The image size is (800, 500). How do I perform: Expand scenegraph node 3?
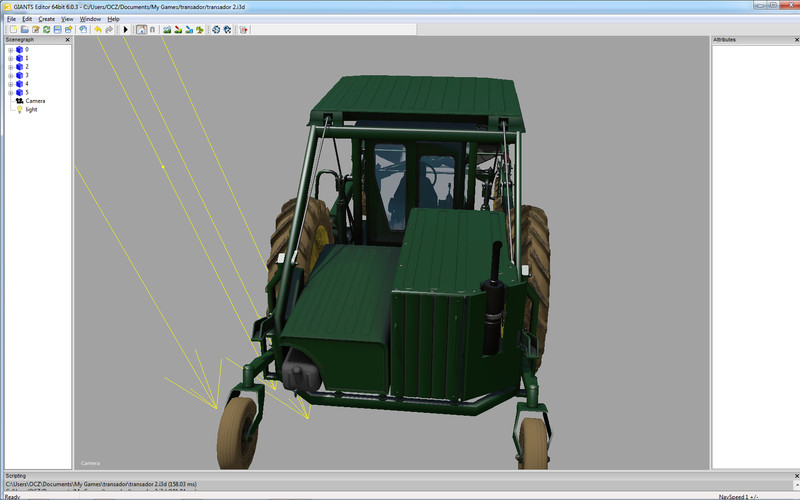click(x=10, y=75)
